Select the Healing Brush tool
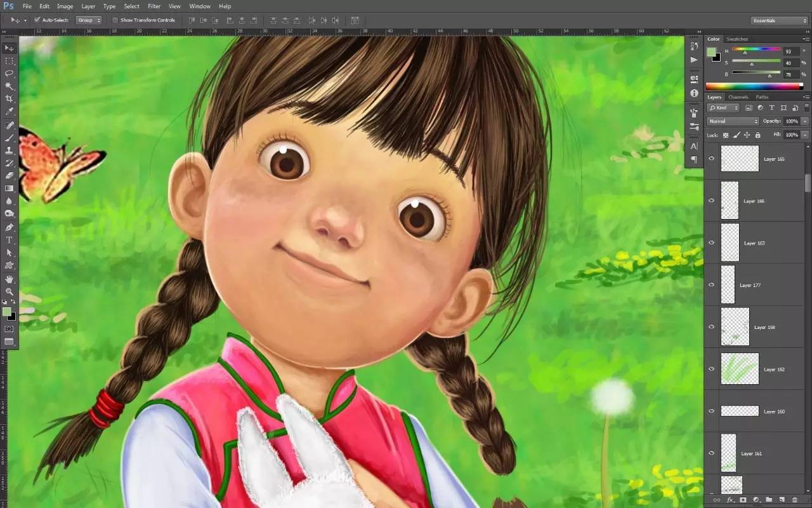The image size is (812, 508). pos(10,125)
